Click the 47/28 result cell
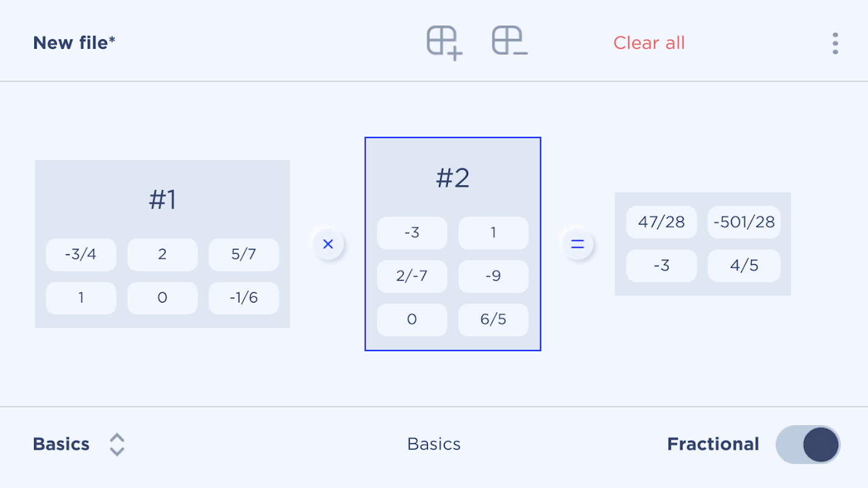This screenshot has height=488, width=868. [x=661, y=222]
